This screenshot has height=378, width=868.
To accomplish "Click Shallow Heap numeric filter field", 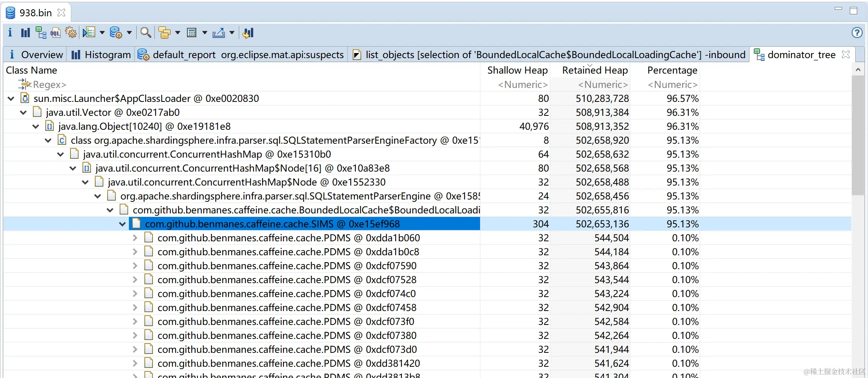I will 523,84.
